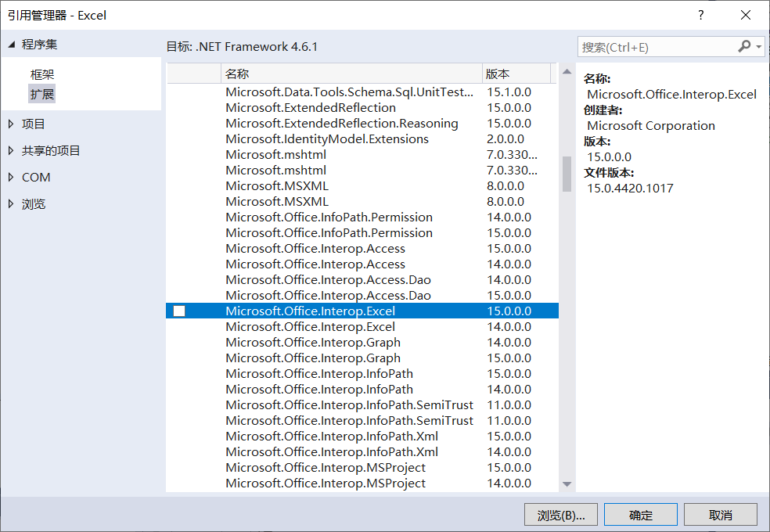Select the Microsoft.ExtendedReflection.Reasoning row
The width and height of the screenshot is (770, 532).
coord(362,123)
